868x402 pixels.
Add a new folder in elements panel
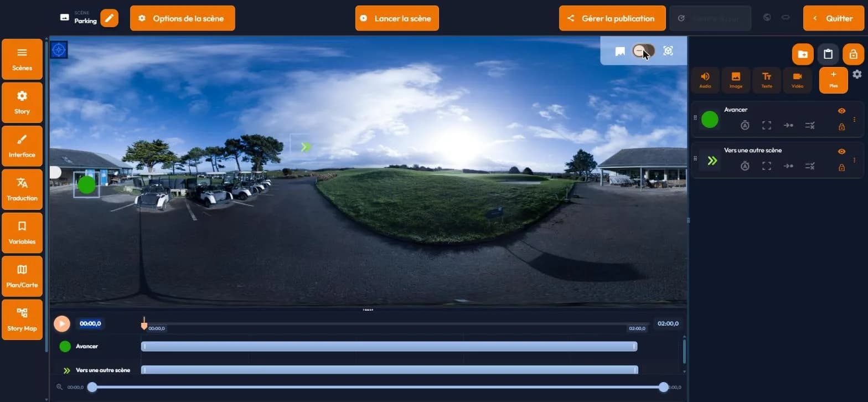[803, 54]
